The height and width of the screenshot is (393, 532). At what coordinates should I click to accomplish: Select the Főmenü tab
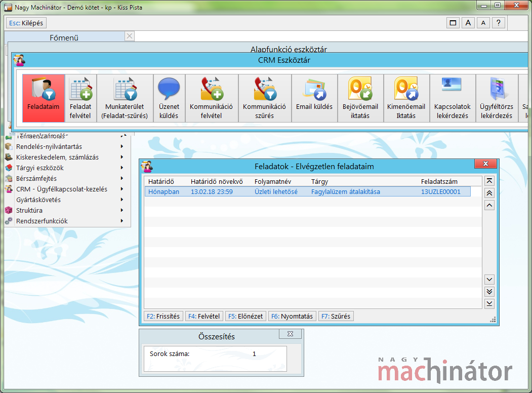(64, 37)
